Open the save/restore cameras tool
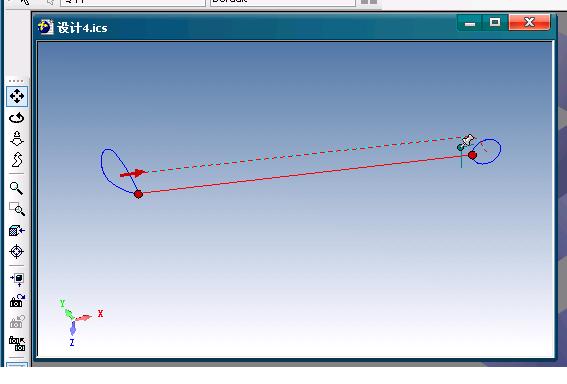The height and width of the screenshot is (384, 567). [x=17, y=343]
